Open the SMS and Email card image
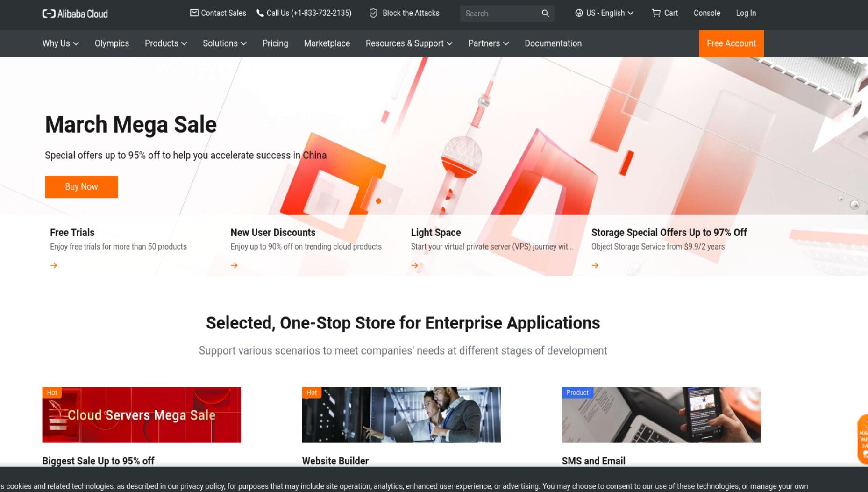 (661, 415)
